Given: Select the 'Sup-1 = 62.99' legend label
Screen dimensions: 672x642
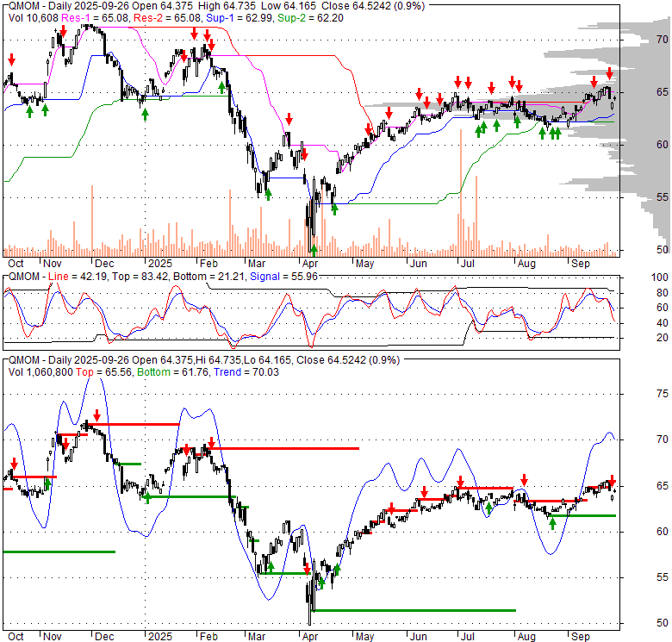Looking at the screenshot, I should tap(240, 18).
